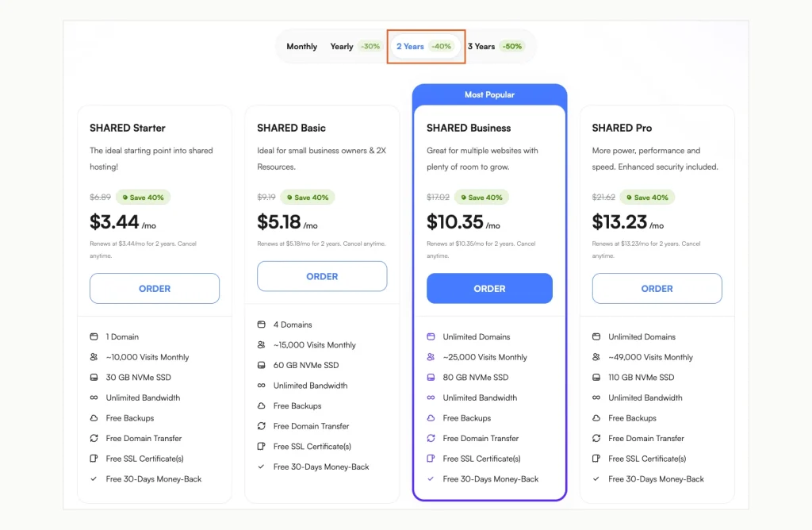
Task: Click the SSL certificate icon in Business plan
Action: (431, 459)
